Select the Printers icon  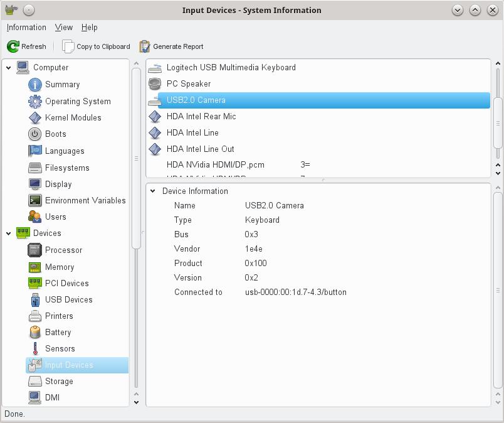pyautogui.click(x=35, y=316)
